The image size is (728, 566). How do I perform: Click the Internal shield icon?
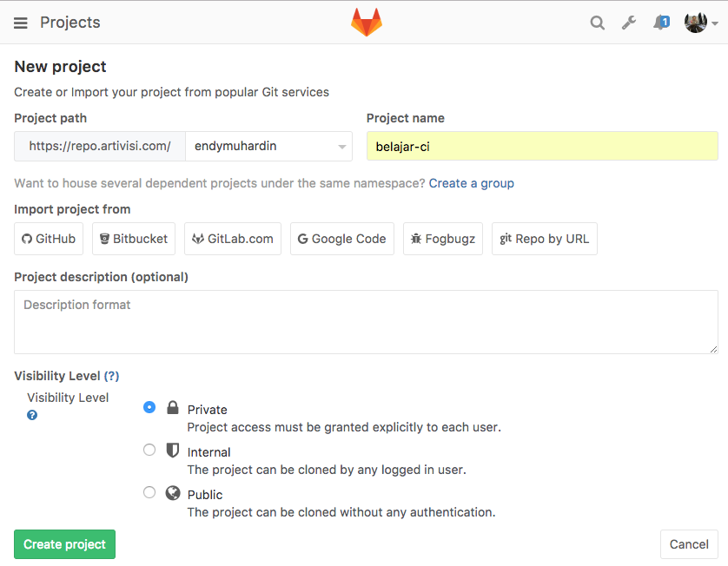click(173, 450)
